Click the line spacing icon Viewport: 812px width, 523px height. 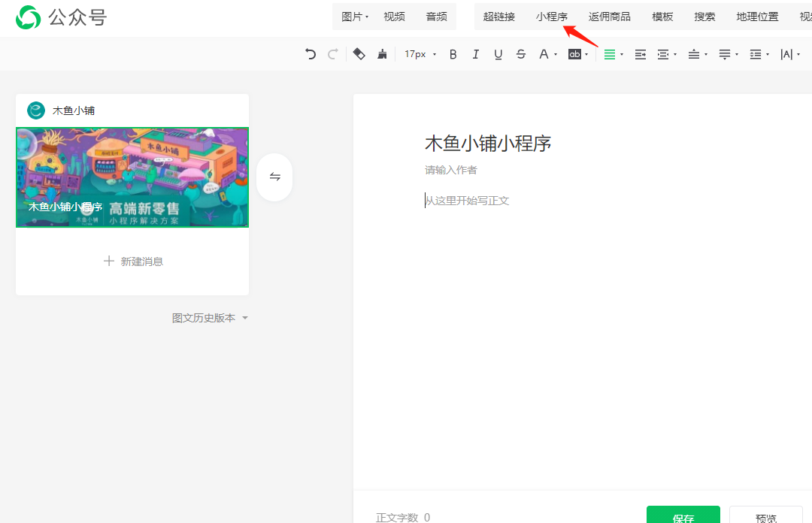[x=756, y=54]
